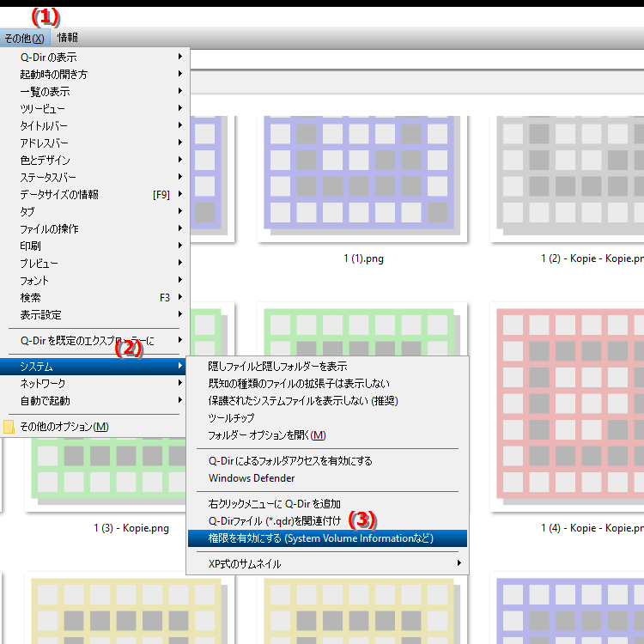Choose 右クリックメニューに Q-Dir を追加
This screenshot has height=644, width=644.
(327, 504)
